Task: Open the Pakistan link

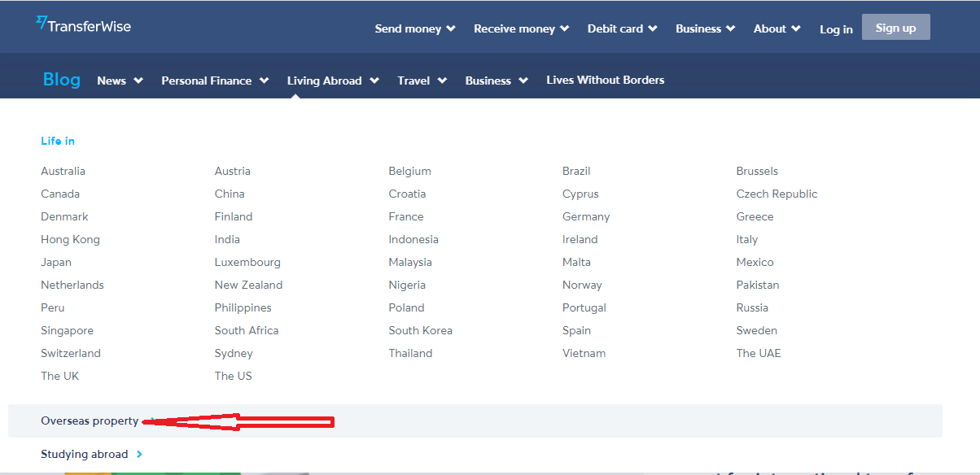Action: pyautogui.click(x=758, y=285)
